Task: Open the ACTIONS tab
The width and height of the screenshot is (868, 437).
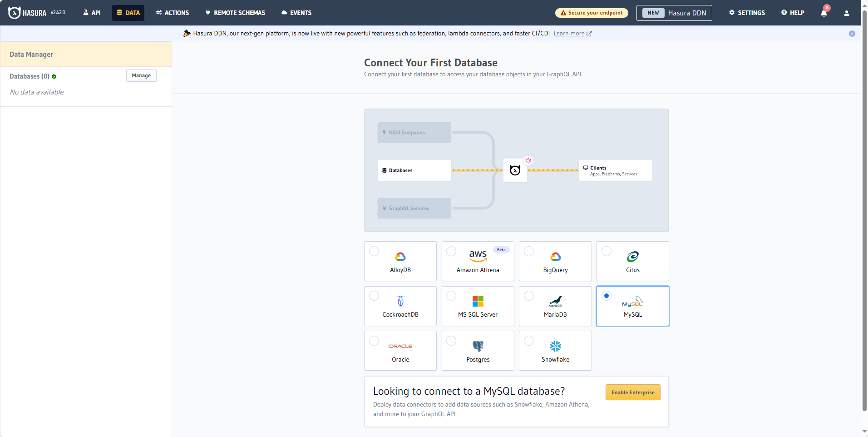Action: 173,13
